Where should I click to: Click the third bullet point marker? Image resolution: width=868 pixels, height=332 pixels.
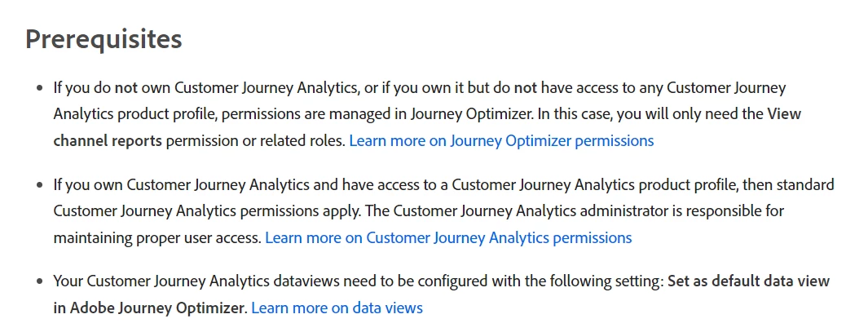[40, 281]
